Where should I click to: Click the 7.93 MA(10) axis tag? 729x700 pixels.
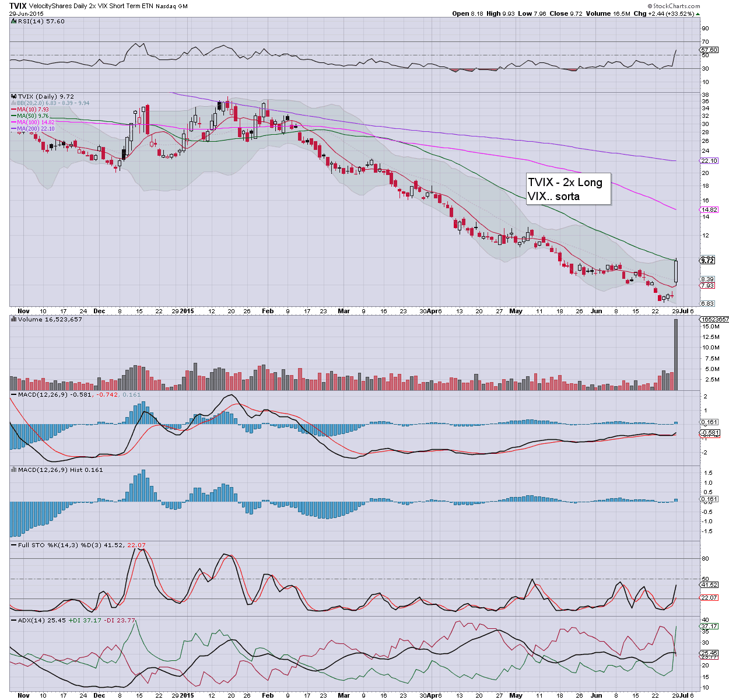click(707, 285)
